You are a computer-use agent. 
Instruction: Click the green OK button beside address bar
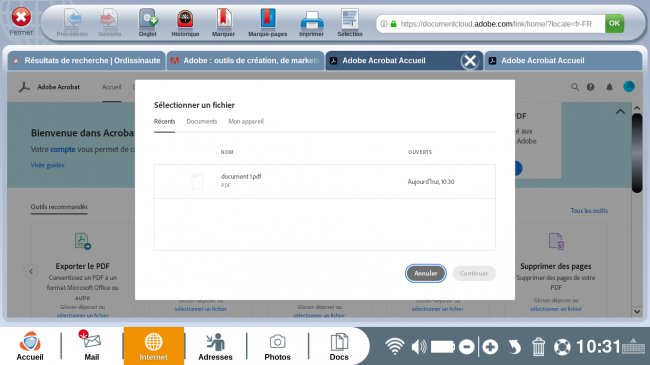(614, 23)
